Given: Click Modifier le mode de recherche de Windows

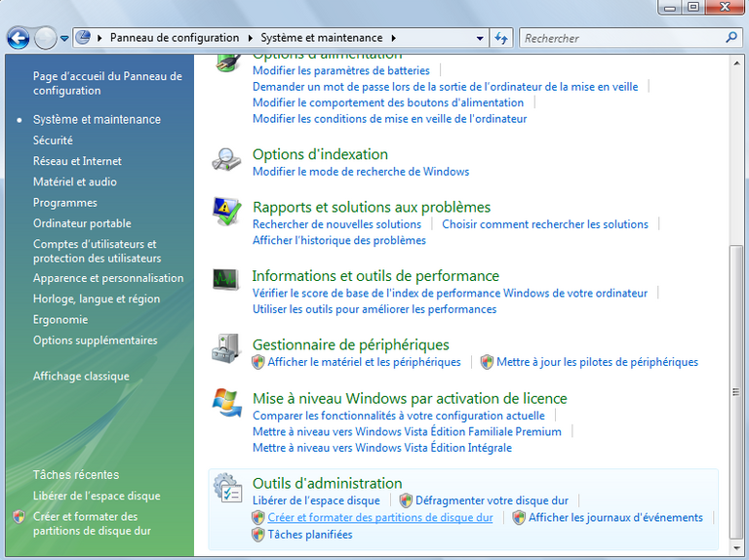Looking at the screenshot, I should (x=361, y=172).
